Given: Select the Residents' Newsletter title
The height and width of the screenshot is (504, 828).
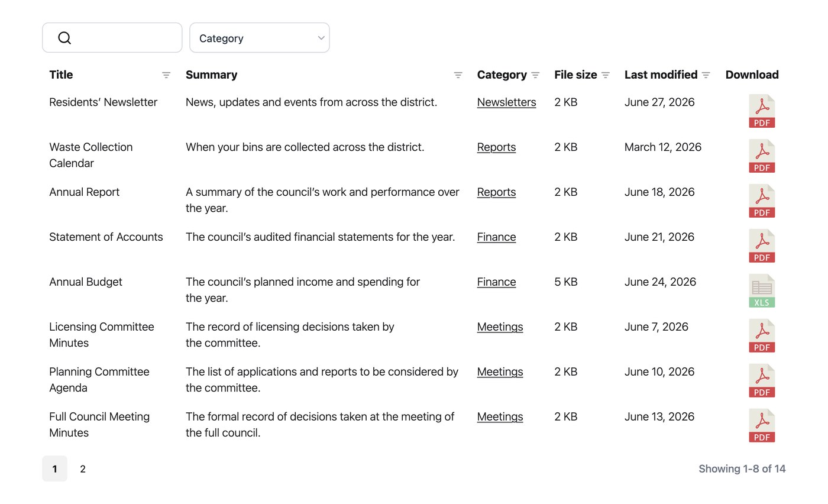Looking at the screenshot, I should tap(103, 102).
